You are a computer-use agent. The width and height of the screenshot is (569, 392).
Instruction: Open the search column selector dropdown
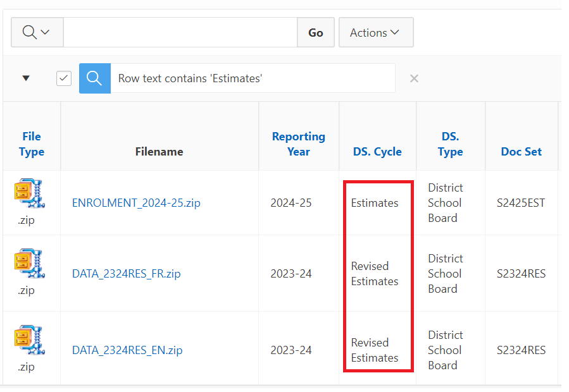pos(37,32)
